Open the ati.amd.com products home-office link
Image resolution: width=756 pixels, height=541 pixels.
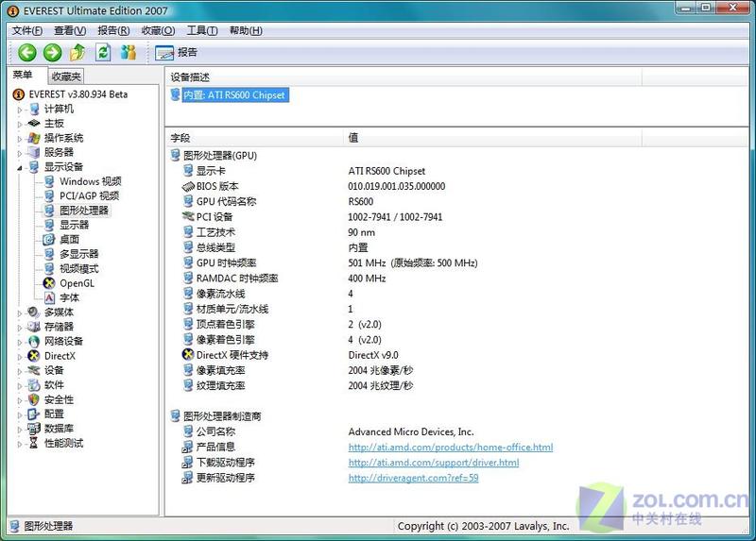click(x=451, y=448)
